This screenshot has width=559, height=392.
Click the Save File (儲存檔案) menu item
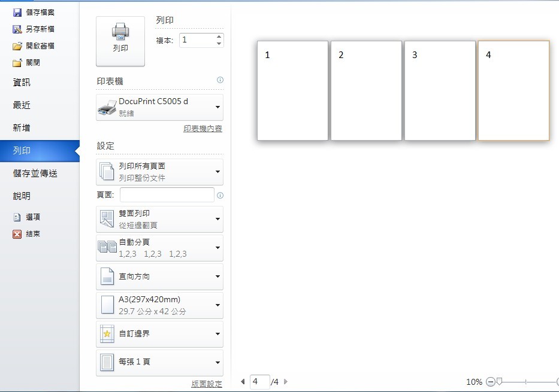pos(34,13)
